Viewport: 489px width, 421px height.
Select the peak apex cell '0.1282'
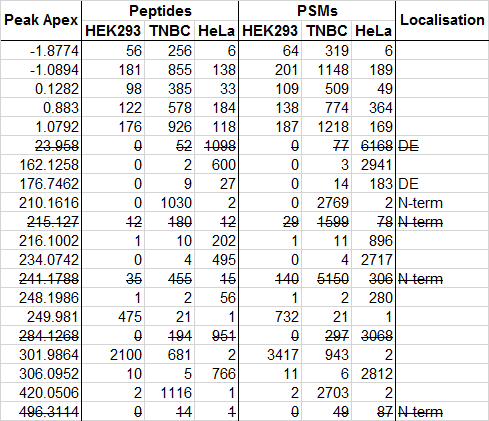41,89
